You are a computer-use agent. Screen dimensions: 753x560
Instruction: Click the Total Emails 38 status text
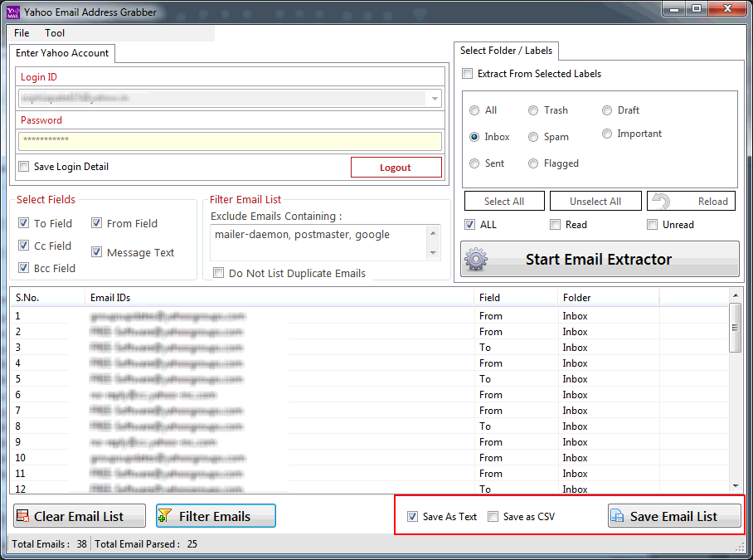(50, 544)
